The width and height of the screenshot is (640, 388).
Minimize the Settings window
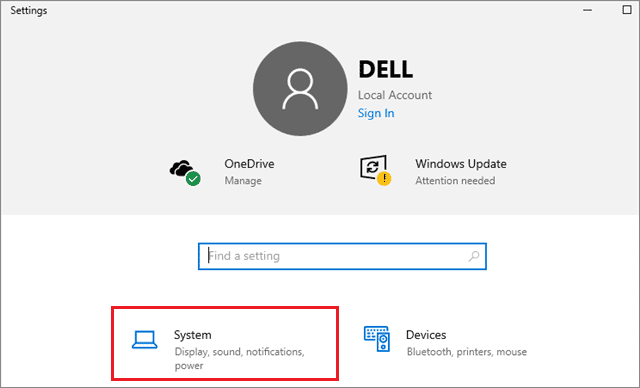[x=587, y=10]
